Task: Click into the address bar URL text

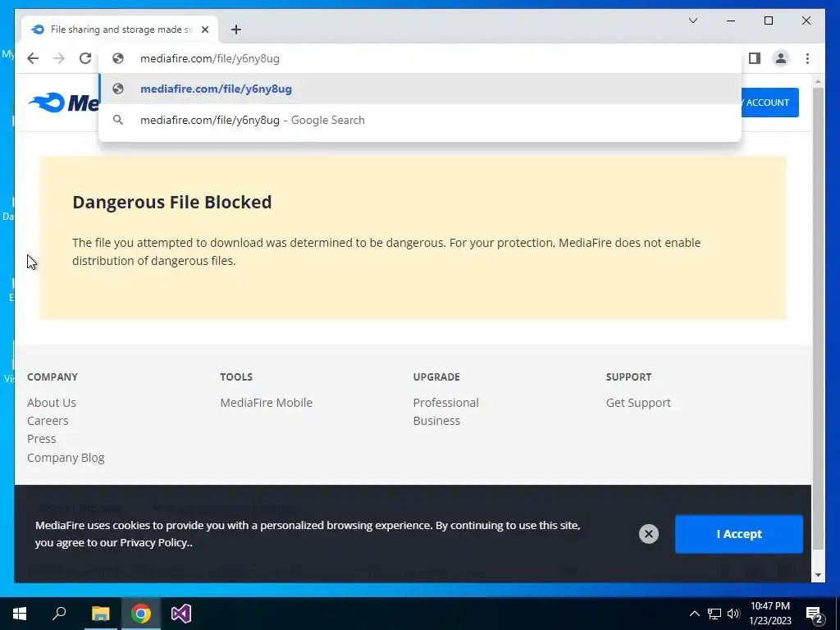Action: tap(209, 58)
